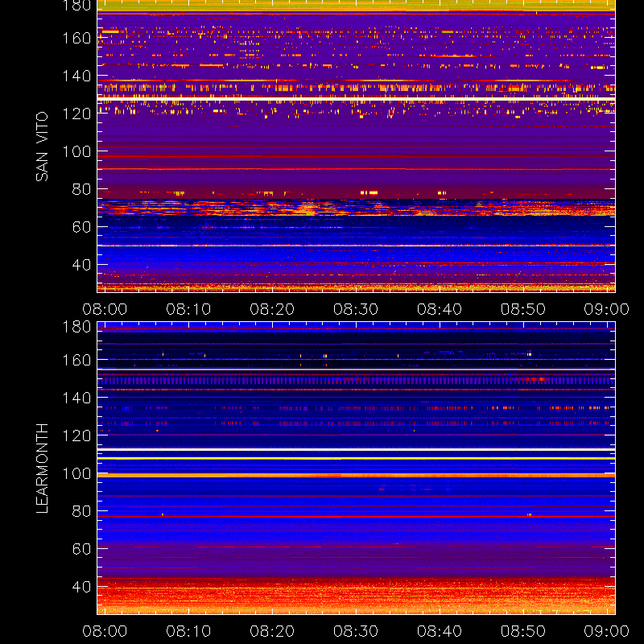The width and height of the screenshot is (644, 644).
Task: Click 08:10 time label under LEARMONTH plot
Action: 188,631
